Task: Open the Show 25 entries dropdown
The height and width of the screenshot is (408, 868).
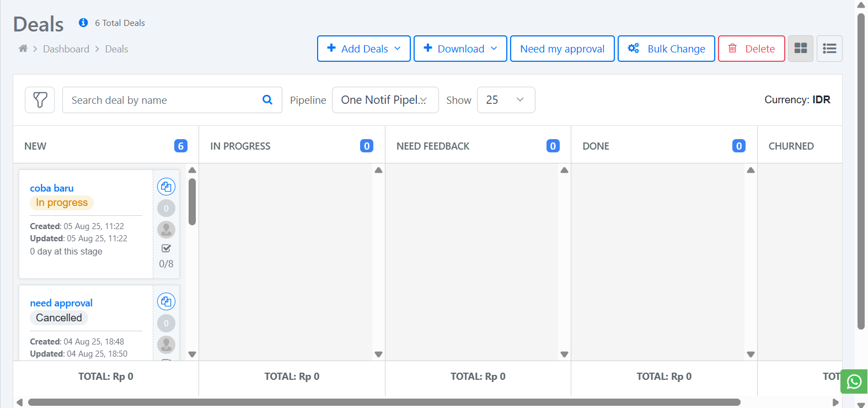Action: coord(506,100)
